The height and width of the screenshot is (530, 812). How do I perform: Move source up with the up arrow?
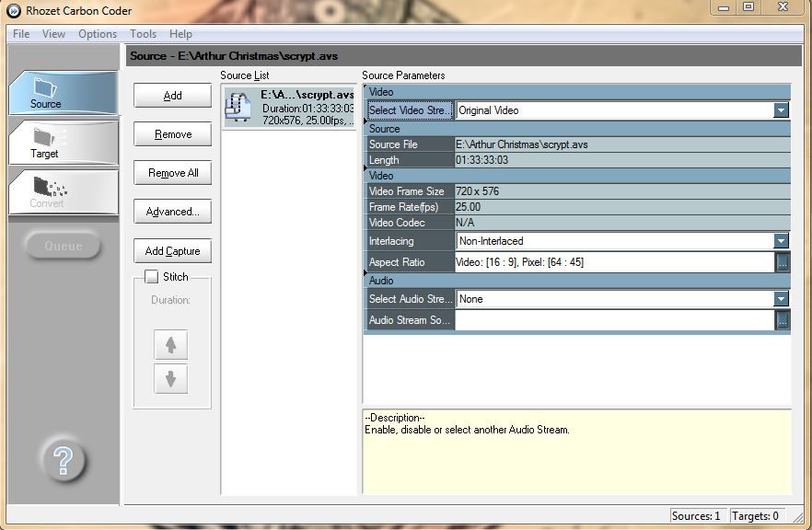(171, 344)
